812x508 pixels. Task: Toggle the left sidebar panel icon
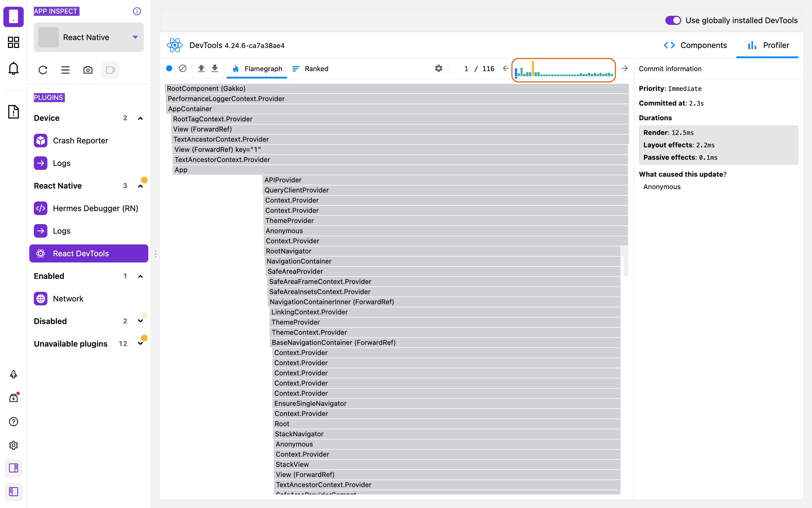(14, 492)
